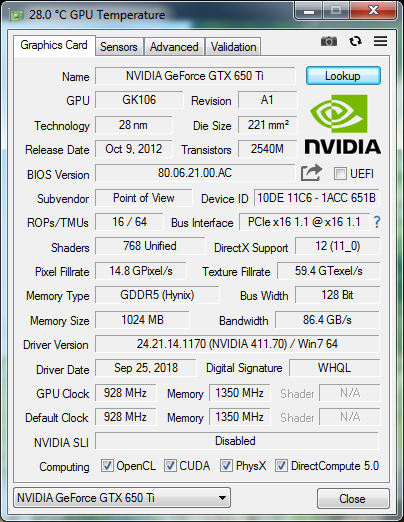Expand the GPU selection dropdown arrow
Screen dimensions: 404x522
(x=222, y=498)
